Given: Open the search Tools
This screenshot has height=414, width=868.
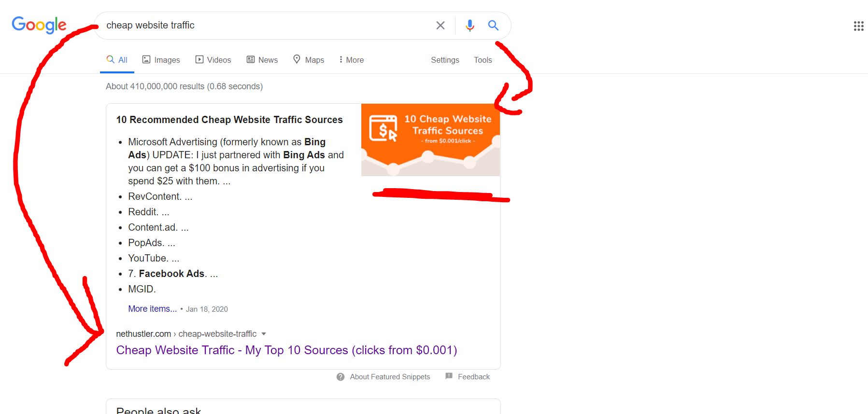Looking at the screenshot, I should coord(483,60).
